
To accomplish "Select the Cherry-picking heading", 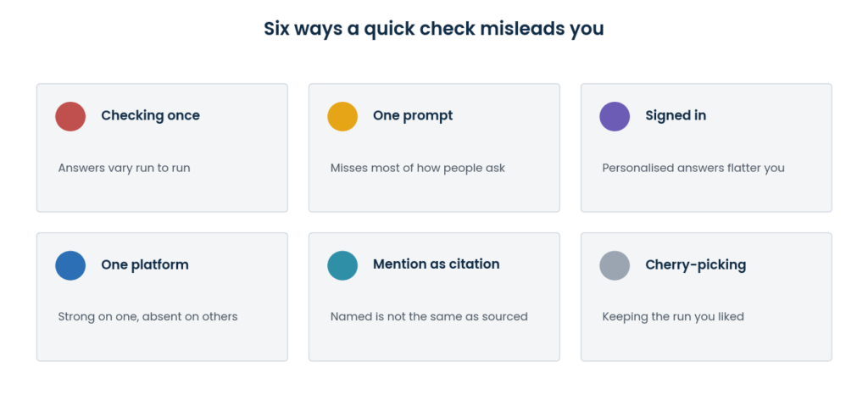I will (695, 264).
